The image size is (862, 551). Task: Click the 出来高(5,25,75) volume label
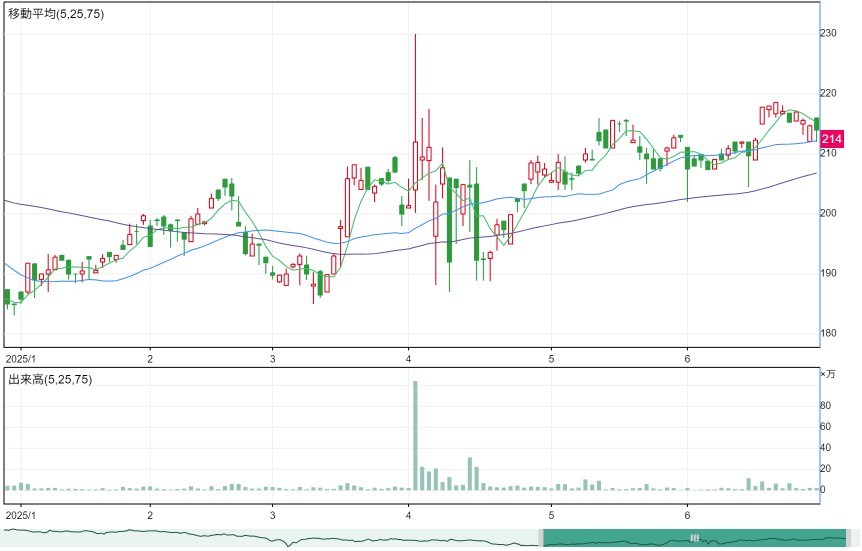coord(50,379)
